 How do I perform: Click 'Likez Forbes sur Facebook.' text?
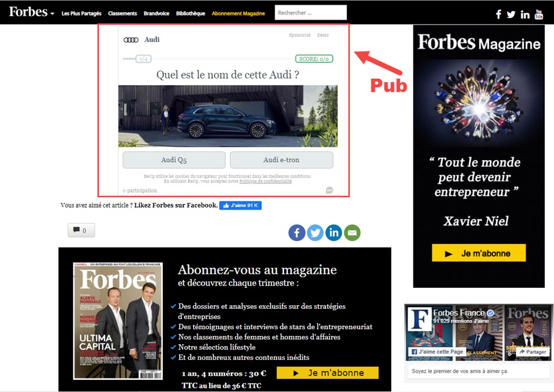176,206
